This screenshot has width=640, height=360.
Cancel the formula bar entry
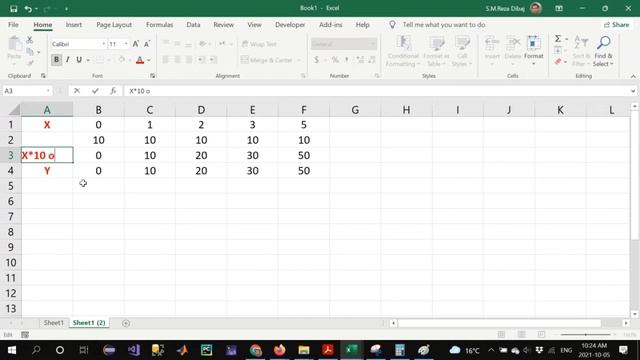pos(77,91)
